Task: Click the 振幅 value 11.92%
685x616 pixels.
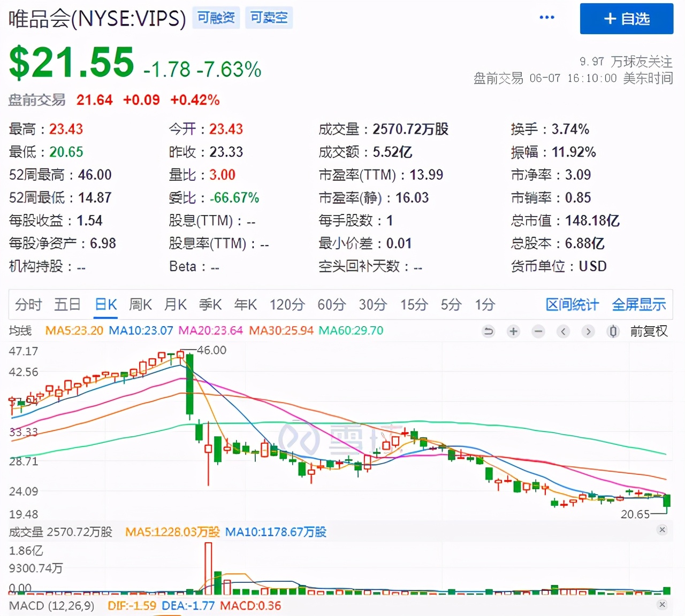Action: coord(574,152)
